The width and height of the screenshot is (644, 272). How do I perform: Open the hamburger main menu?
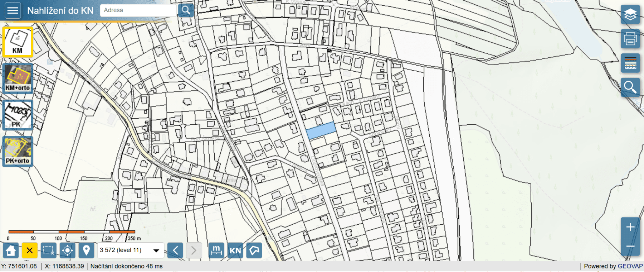click(13, 10)
